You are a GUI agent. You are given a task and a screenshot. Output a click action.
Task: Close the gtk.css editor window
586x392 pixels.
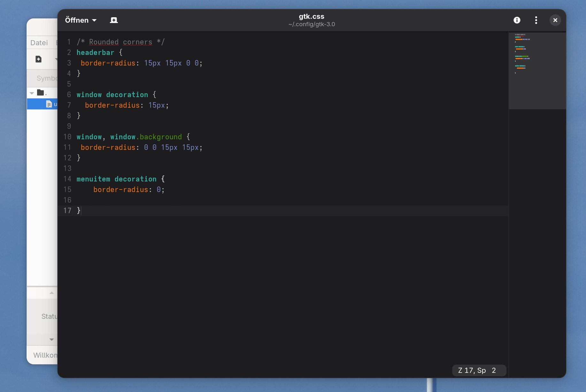pyautogui.click(x=555, y=20)
